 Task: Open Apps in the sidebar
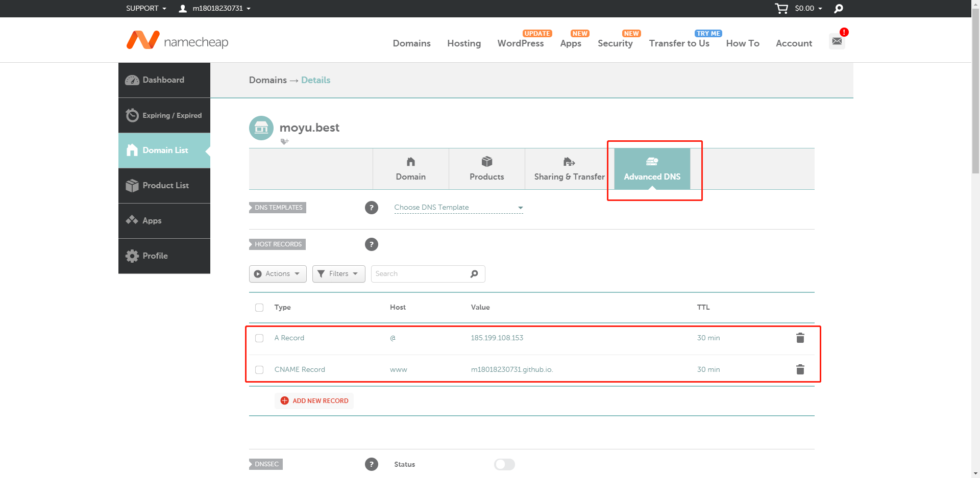pyautogui.click(x=164, y=221)
